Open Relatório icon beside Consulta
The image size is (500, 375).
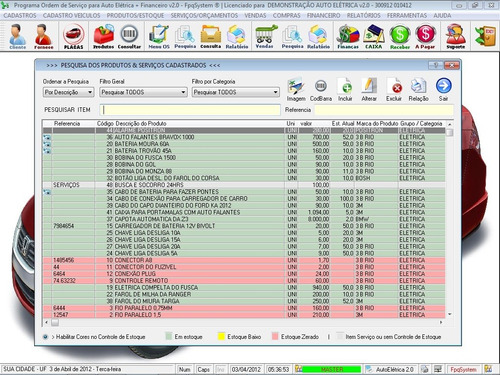click(x=237, y=36)
